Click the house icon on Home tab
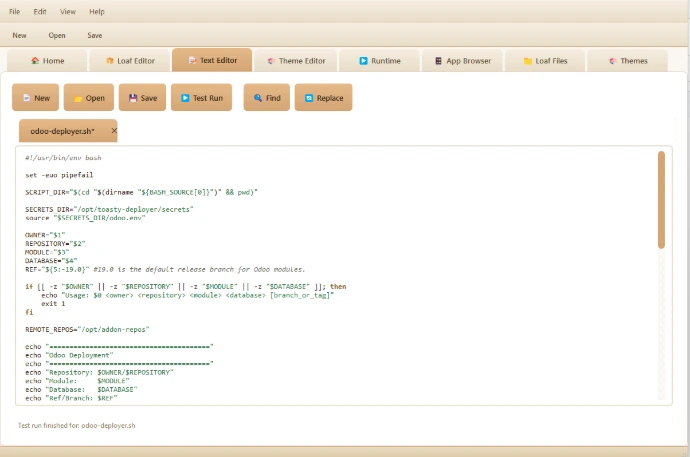Viewport: 690px width, 457px height. pyautogui.click(x=35, y=61)
